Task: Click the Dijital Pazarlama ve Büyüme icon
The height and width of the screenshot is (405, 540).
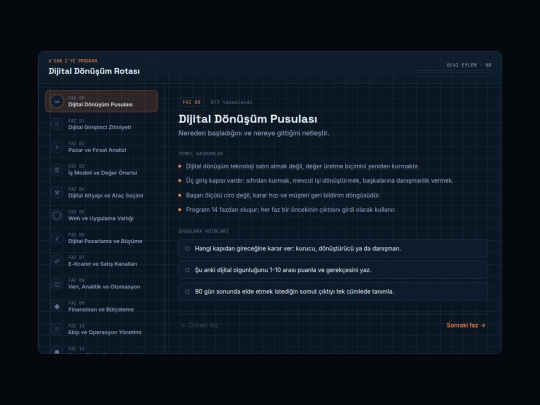Action: 57,238
